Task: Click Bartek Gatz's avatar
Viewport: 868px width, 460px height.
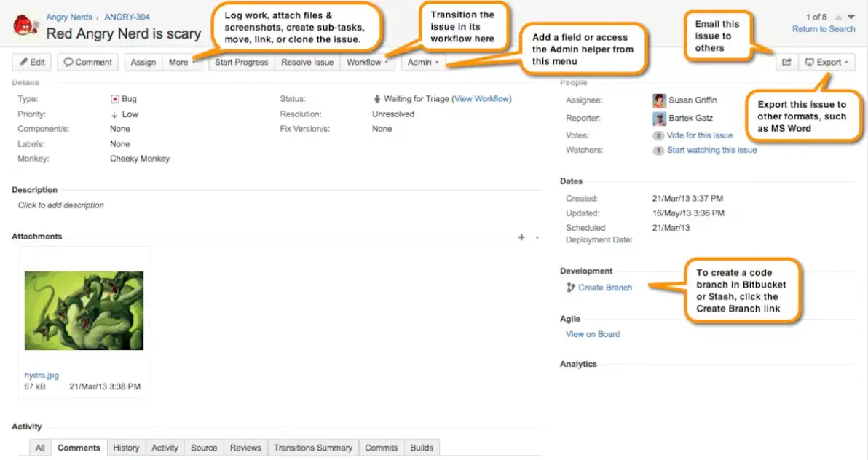Action: pyautogui.click(x=659, y=119)
